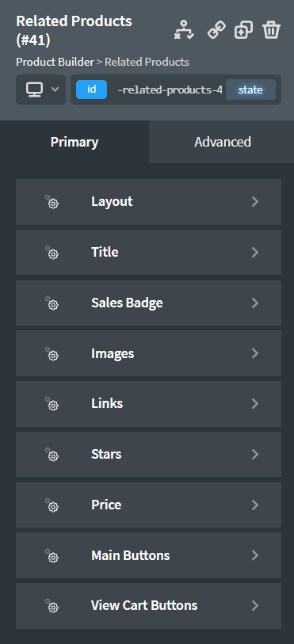
Task: Open the View Cart Buttons section
Action: (149, 606)
